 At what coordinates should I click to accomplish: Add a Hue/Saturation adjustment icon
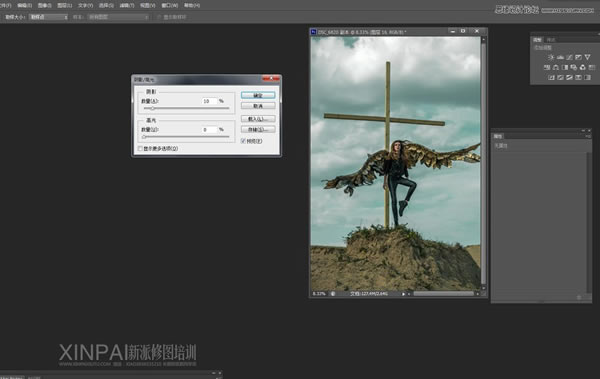pos(547,67)
